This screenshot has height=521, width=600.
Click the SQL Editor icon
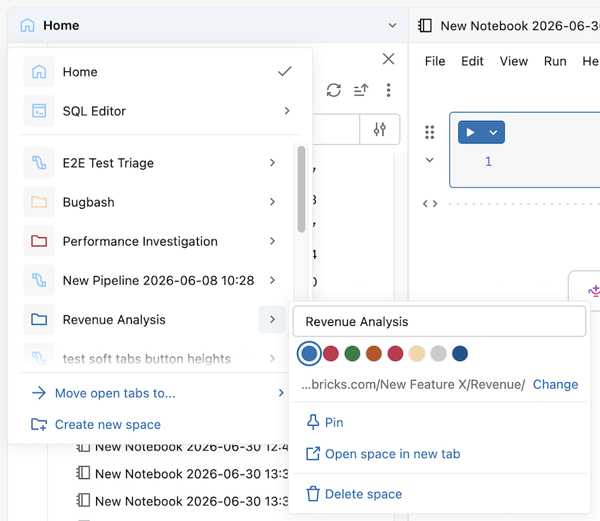[x=39, y=111]
